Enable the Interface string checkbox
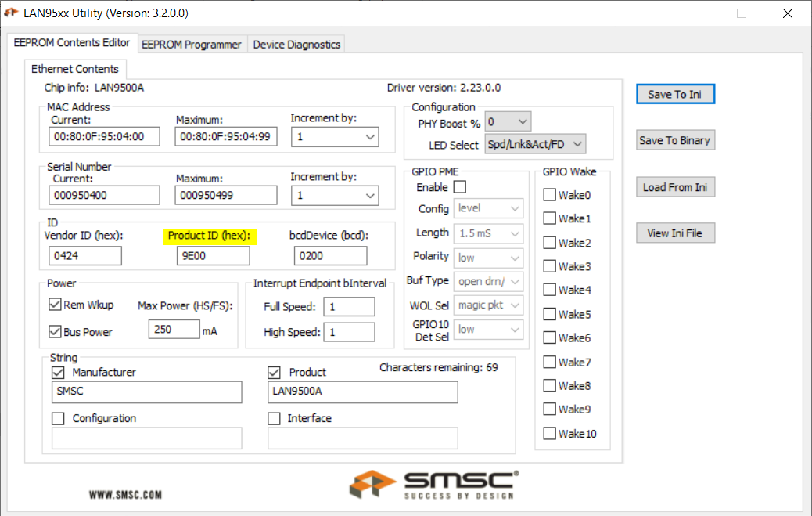Viewport: 812px width, 516px height. 274,418
